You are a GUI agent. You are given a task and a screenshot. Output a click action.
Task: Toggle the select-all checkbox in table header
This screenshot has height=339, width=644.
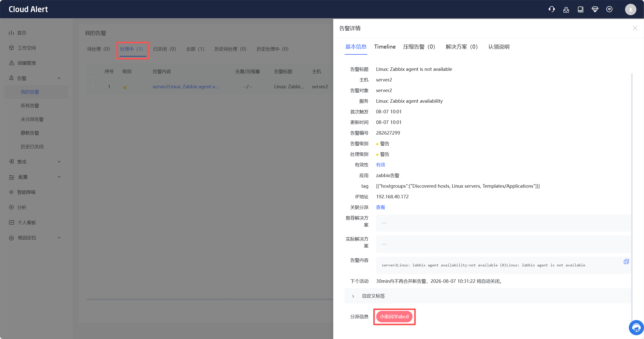pos(93,72)
